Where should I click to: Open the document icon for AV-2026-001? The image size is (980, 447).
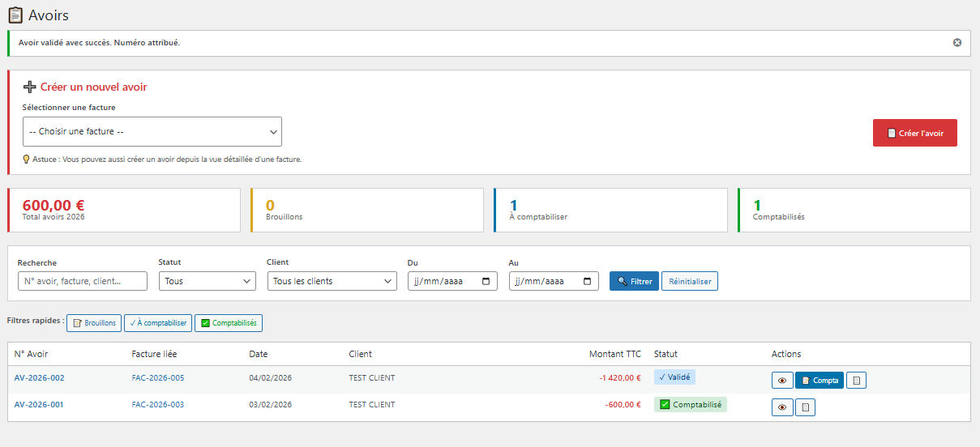(805, 407)
